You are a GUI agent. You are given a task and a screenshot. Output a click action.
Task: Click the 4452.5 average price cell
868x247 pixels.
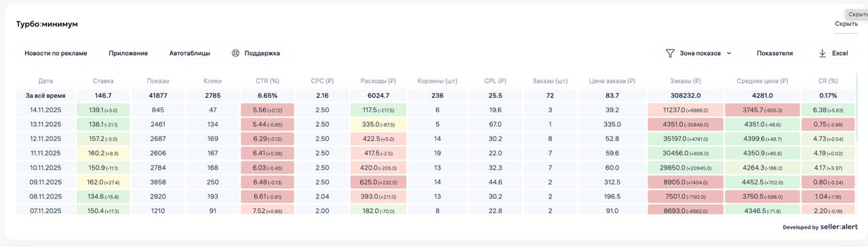tap(762, 182)
